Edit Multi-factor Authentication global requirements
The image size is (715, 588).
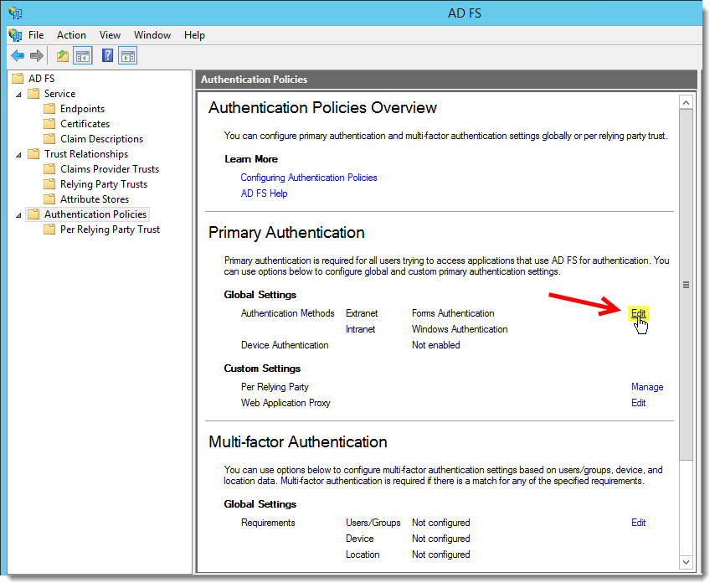[638, 523]
